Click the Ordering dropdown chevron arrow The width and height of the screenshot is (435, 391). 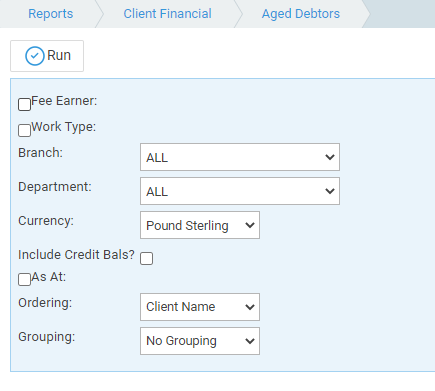pos(250,307)
